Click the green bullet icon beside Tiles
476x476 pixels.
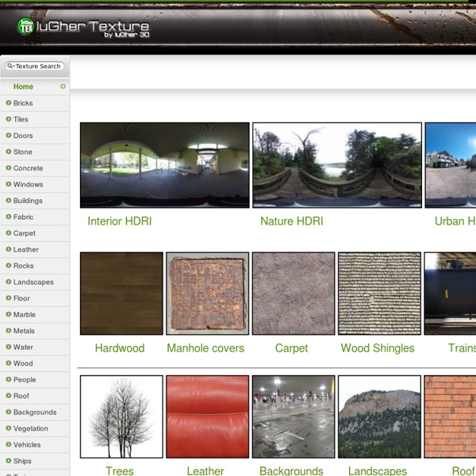click(x=9, y=119)
